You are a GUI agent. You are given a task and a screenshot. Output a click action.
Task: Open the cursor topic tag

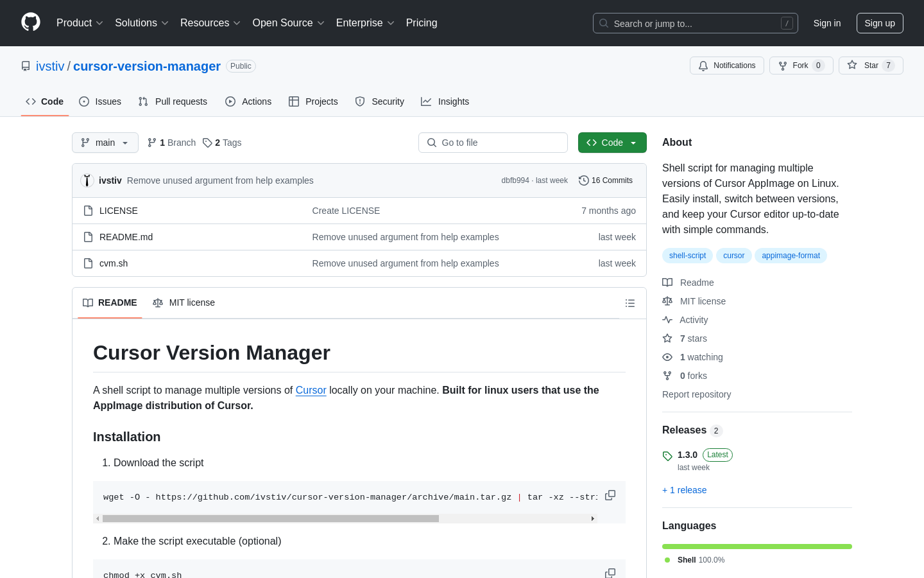pos(733,256)
